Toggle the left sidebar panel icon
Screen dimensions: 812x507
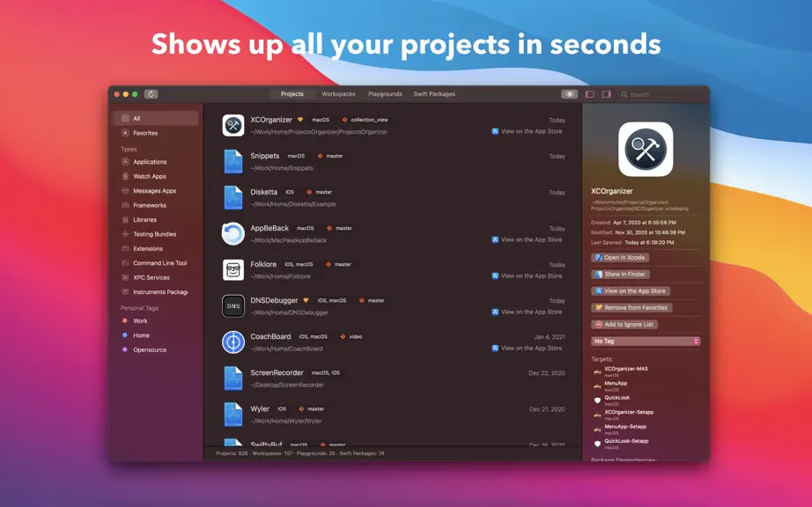coord(590,94)
